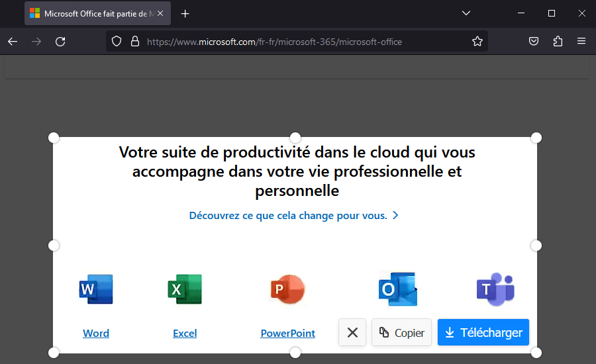
Task: Click the Excel app icon
Action: coord(185,289)
